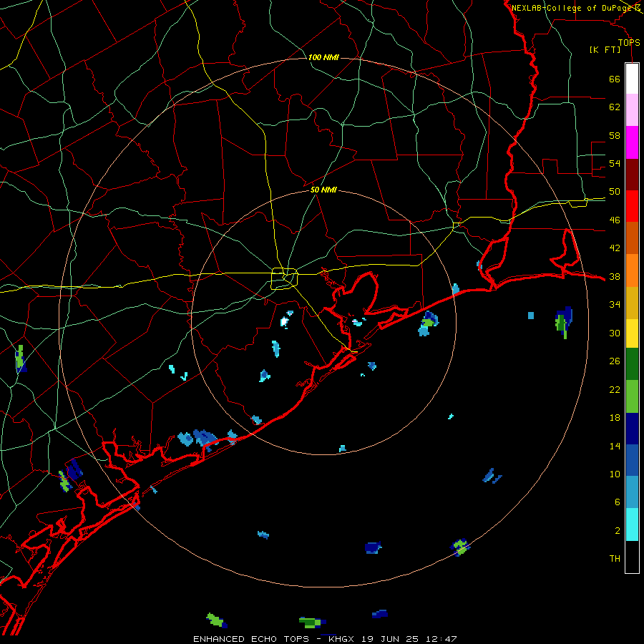
Task: Click legend value "22"
Action: (615, 389)
